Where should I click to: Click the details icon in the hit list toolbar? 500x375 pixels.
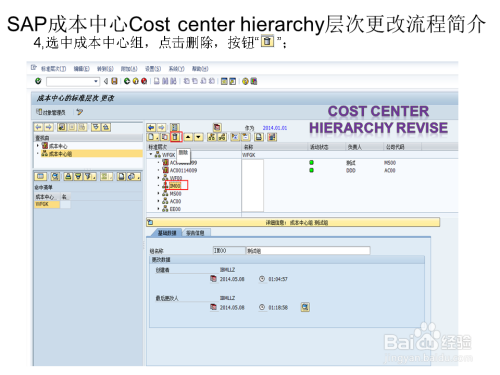pyautogui.click(x=55, y=176)
